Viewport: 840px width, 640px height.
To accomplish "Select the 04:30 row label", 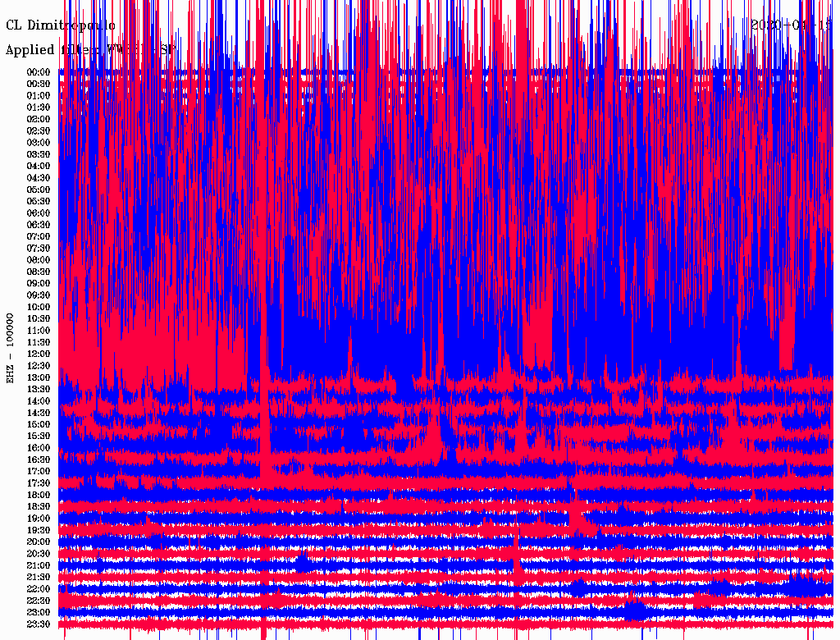I will (x=39, y=177).
